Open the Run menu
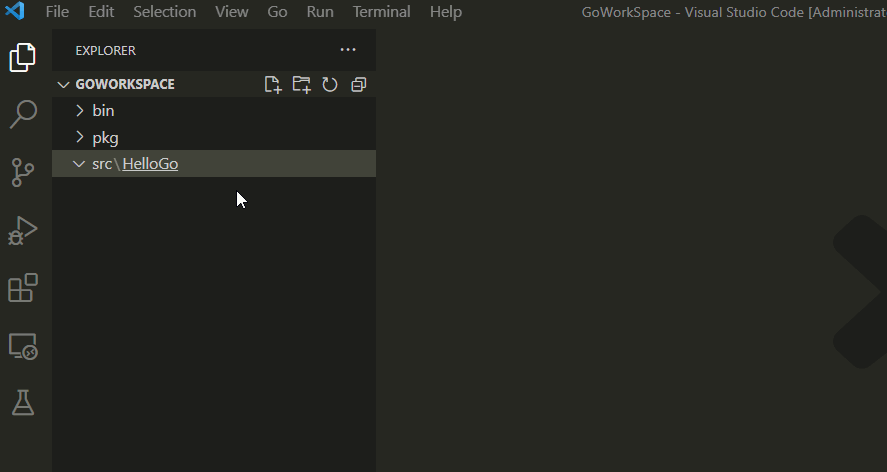The width and height of the screenshot is (887, 472). click(x=320, y=11)
